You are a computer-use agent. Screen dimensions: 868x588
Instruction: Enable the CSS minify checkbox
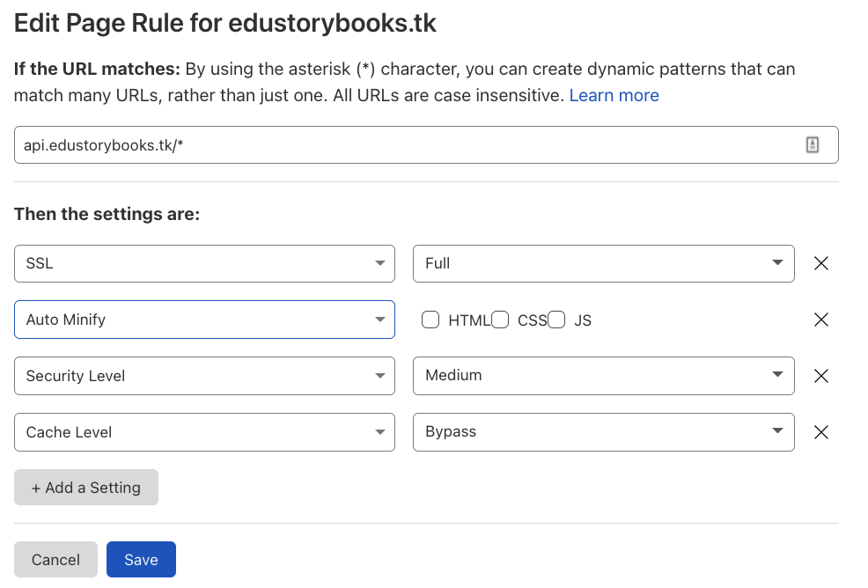pos(500,320)
